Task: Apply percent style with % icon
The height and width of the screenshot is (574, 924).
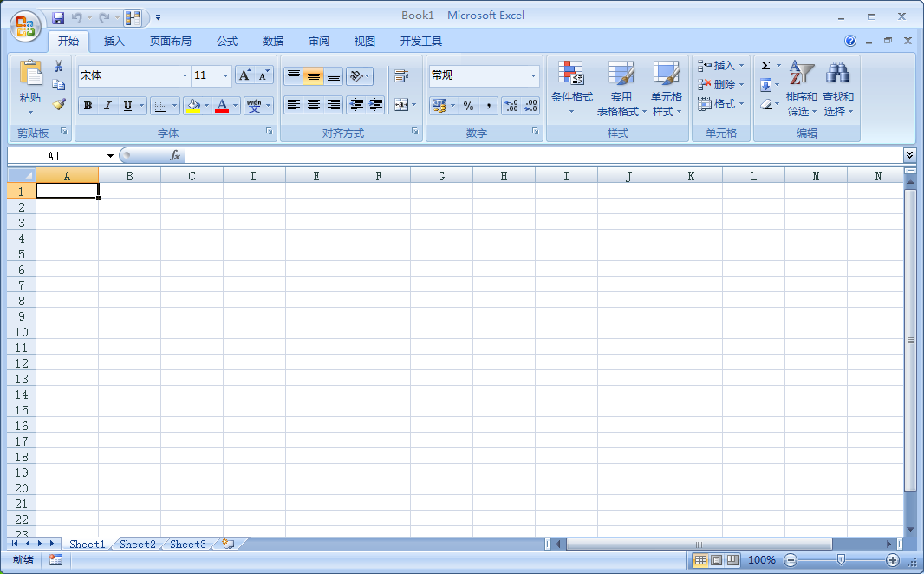Action: 468,106
